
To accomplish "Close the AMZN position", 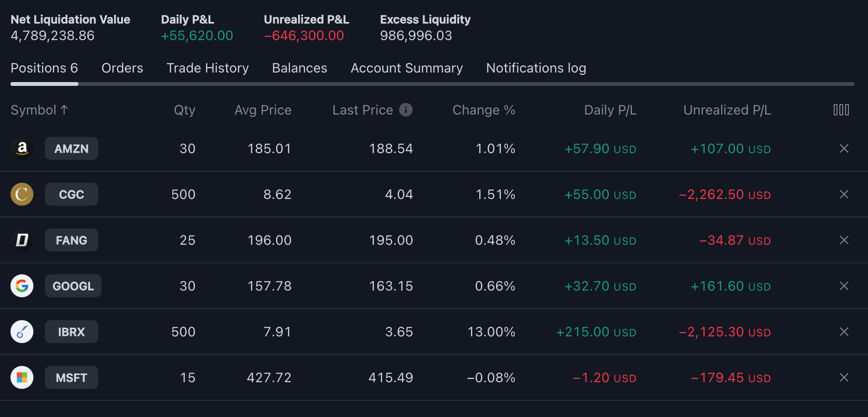I will click(x=844, y=149).
